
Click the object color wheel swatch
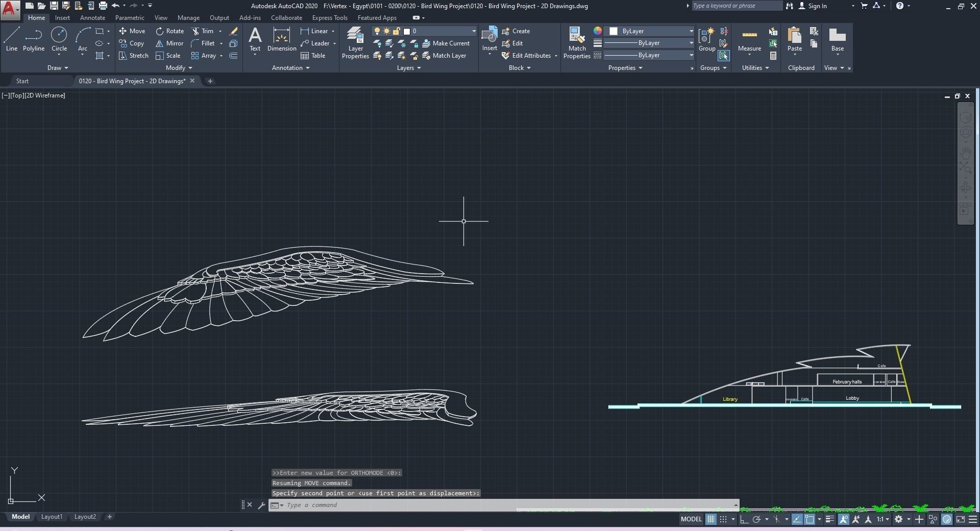(597, 31)
